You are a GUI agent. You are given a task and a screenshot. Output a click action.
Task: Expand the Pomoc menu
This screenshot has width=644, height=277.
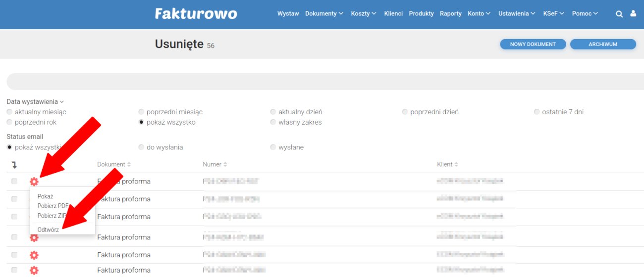click(585, 14)
